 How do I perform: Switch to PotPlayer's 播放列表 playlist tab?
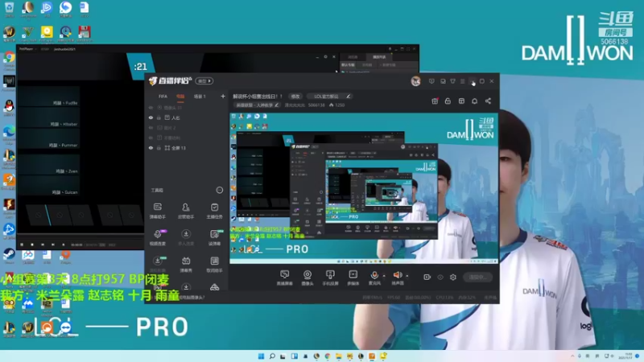coord(379,57)
